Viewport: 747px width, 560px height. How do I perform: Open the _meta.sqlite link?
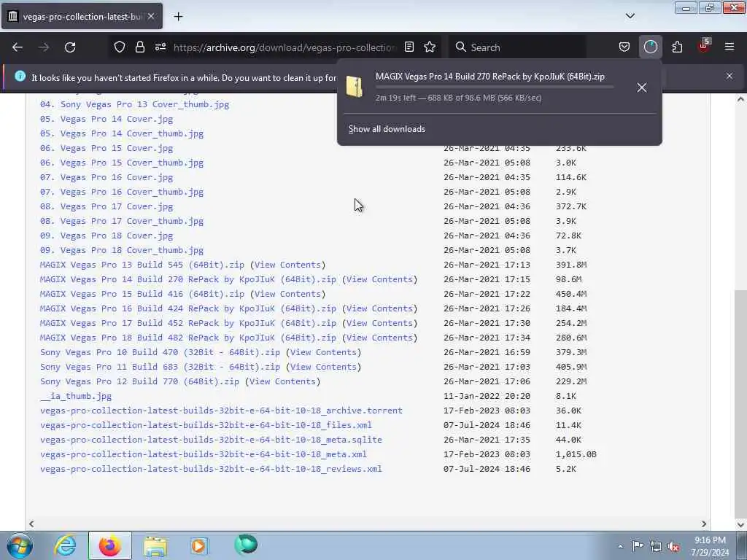tap(211, 440)
